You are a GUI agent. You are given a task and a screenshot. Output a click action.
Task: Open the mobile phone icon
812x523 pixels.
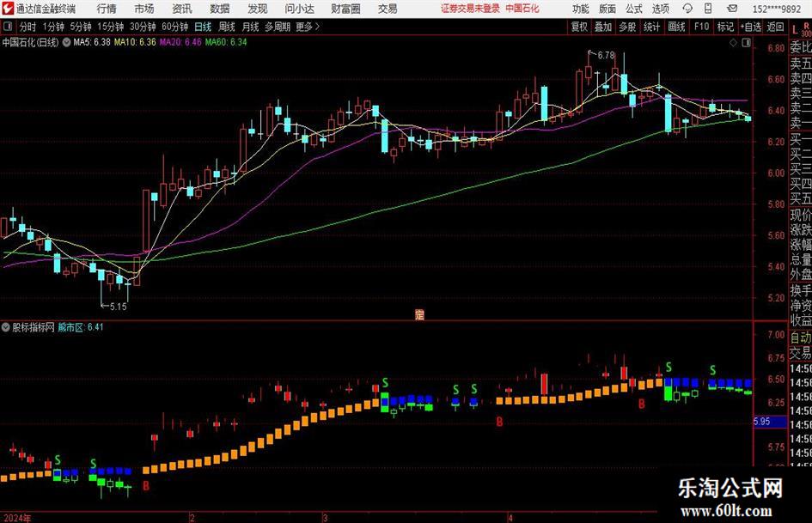tap(708, 9)
